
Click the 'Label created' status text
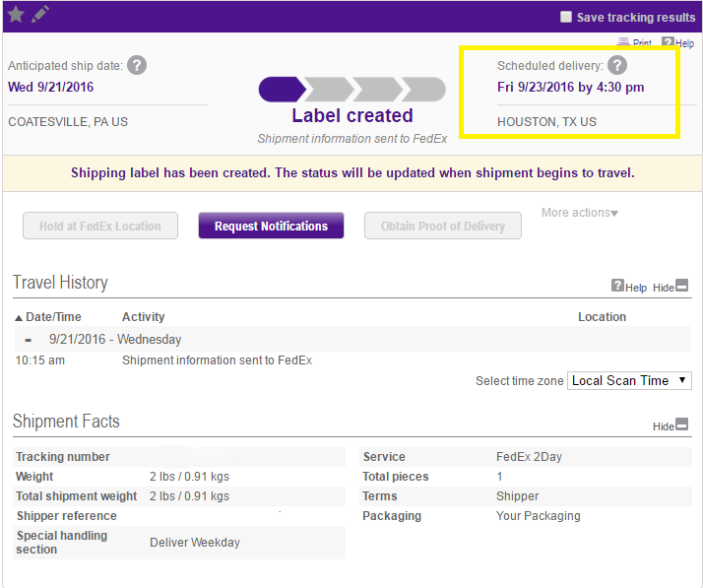352,115
